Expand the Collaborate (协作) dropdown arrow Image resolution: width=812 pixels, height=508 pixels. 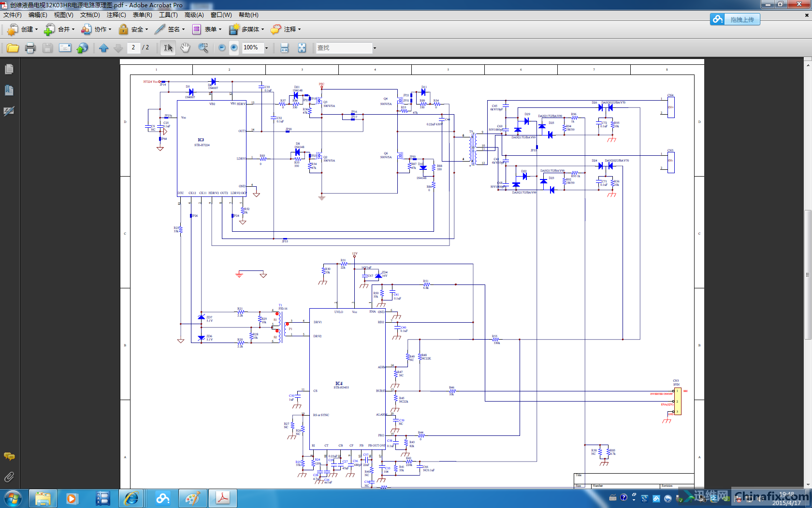[x=110, y=30]
